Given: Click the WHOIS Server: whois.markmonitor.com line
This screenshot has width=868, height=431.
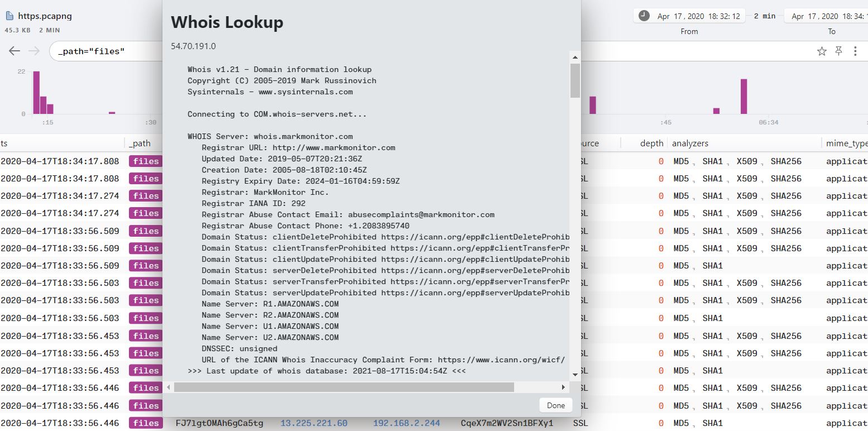Looking at the screenshot, I should pyautogui.click(x=270, y=136).
